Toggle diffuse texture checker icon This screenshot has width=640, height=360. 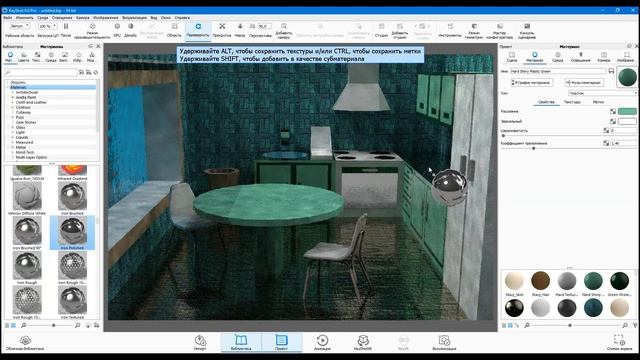point(613,111)
